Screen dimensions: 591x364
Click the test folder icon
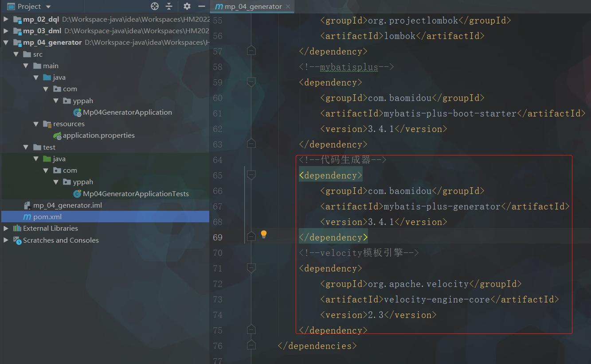[x=37, y=147]
